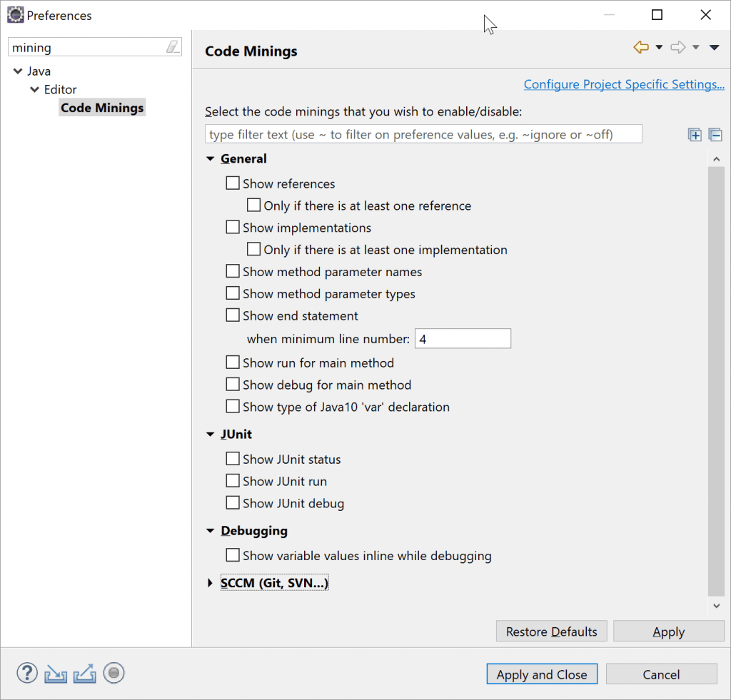Collapse the Editor tree node

click(x=34, y=89)
